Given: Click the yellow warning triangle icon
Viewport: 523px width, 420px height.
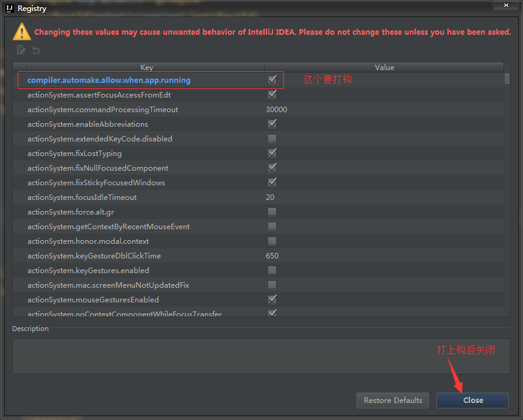Looking at the screenshot, I should click(x=22, y=32).
